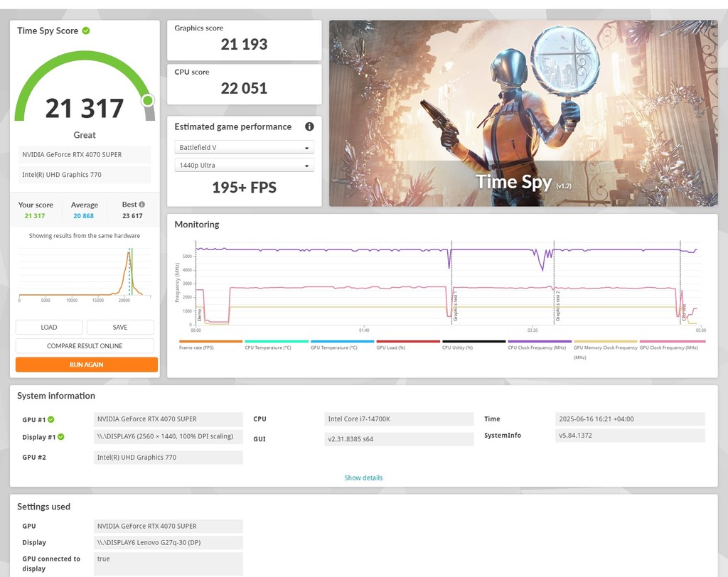The width and height of the screenshot is (728, 577).
Task: Click the info icon next to Best score
Action: coord(142,204)
